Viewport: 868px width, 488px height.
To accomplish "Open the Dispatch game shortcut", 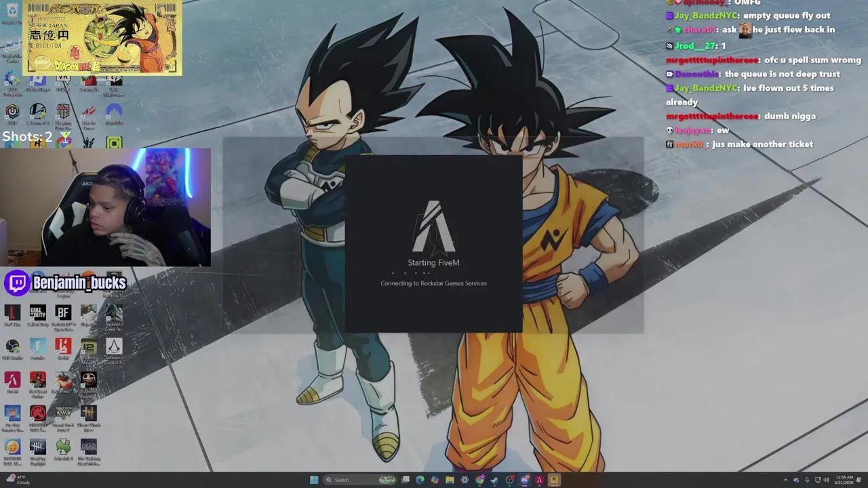I will [89, 317].
